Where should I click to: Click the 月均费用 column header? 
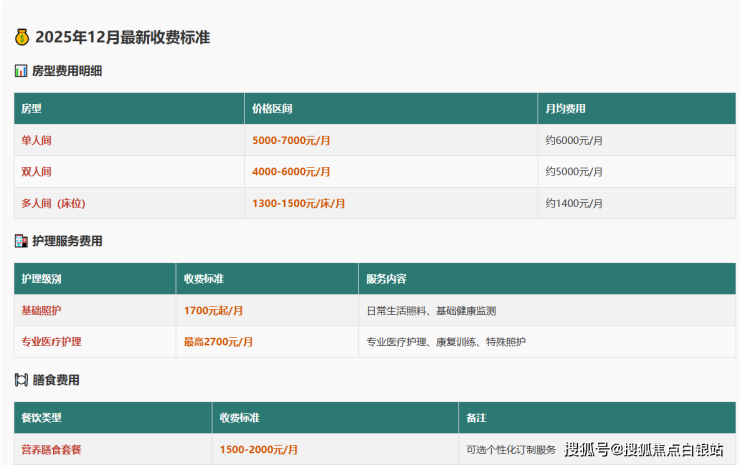pos(565,108)
